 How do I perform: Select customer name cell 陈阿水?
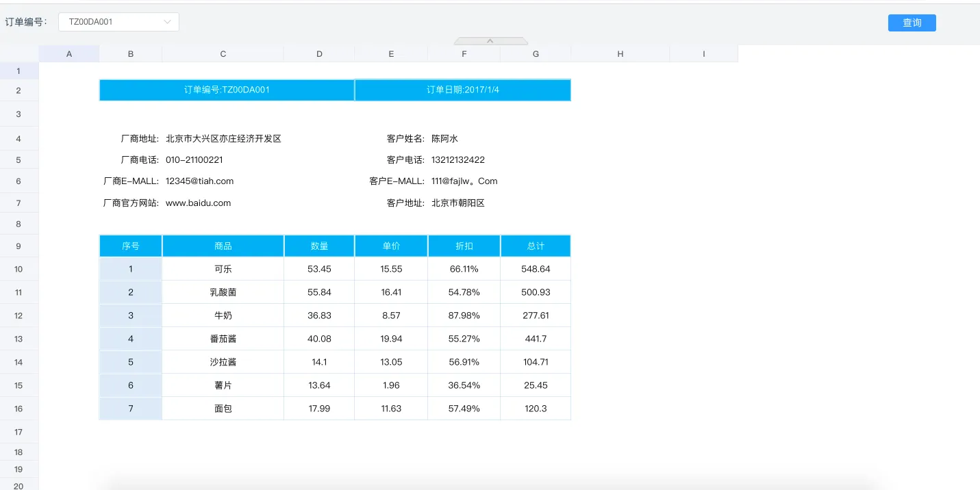click(x=445, y=139)
